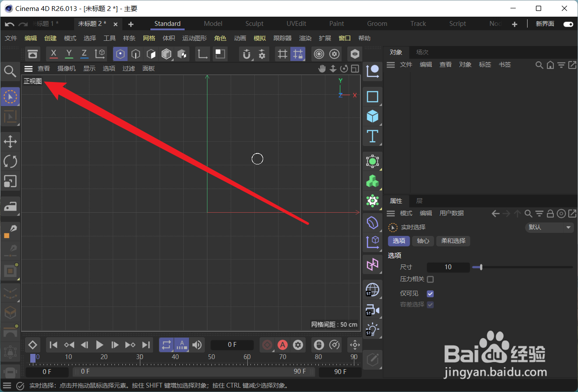Open the Objects panel menu icon
This screenshot has width=578, height=392.
(390, 64)
